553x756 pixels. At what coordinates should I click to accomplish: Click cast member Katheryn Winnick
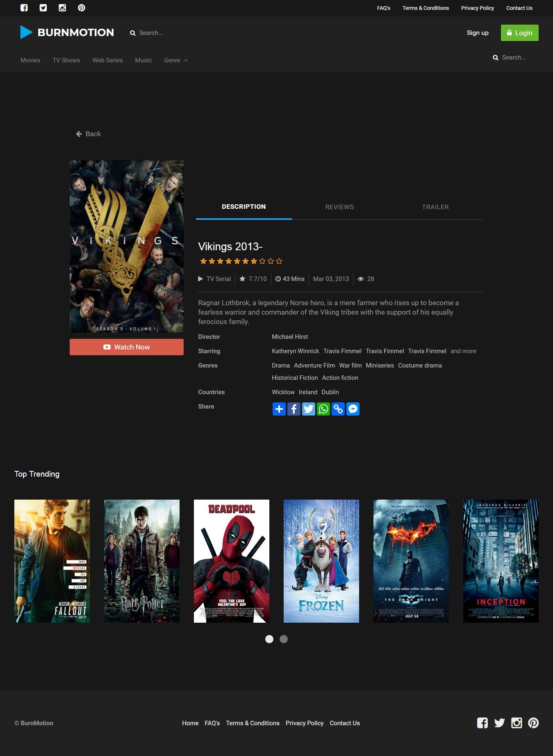pos(296,351)
